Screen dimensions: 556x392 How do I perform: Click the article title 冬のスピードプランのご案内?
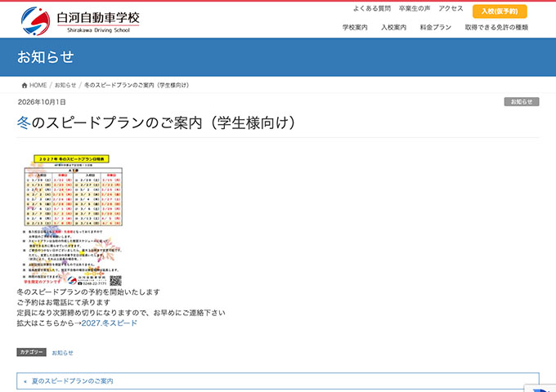[x=156, y=122]
